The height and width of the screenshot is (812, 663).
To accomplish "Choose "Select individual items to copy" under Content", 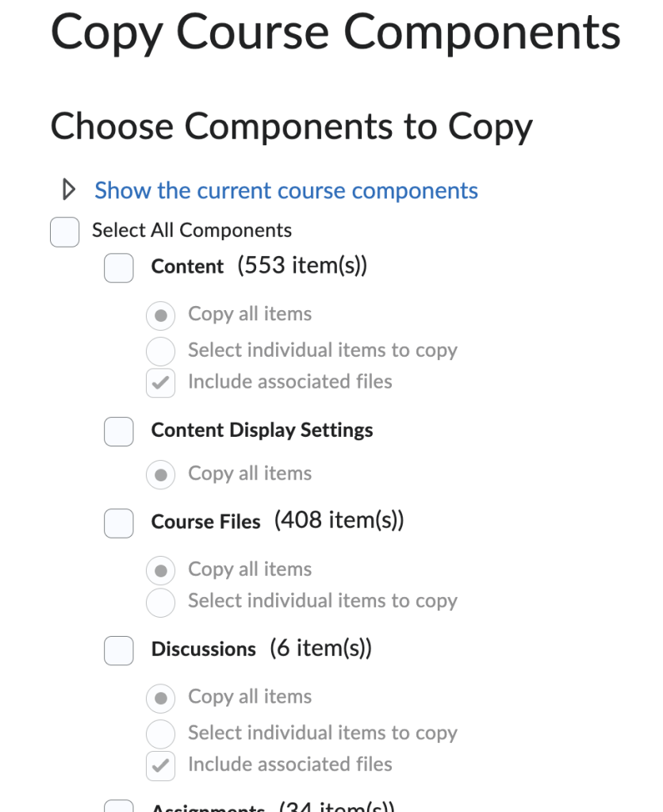I will pos(160,350).
